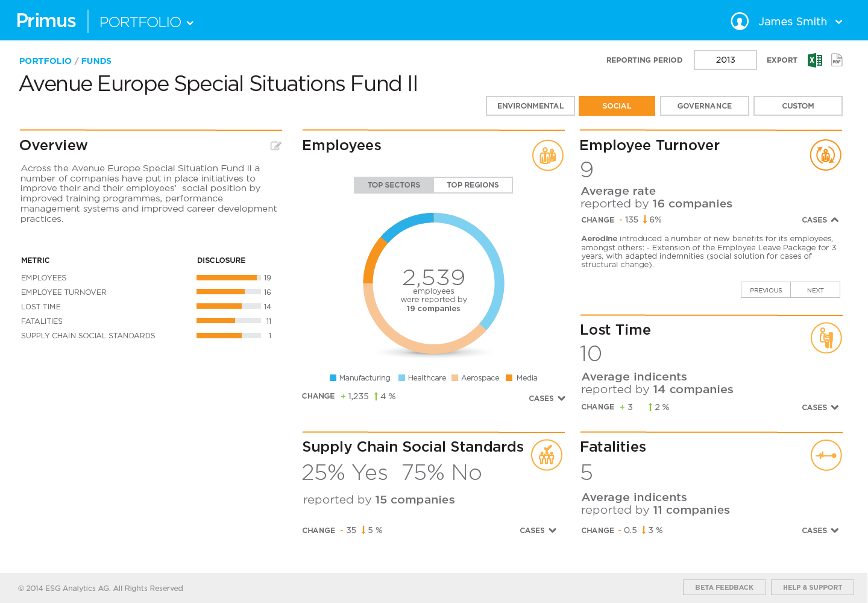The image size is (868, 603).
Task: Click the FATALITIES metric label
Action: click(42, 321)
